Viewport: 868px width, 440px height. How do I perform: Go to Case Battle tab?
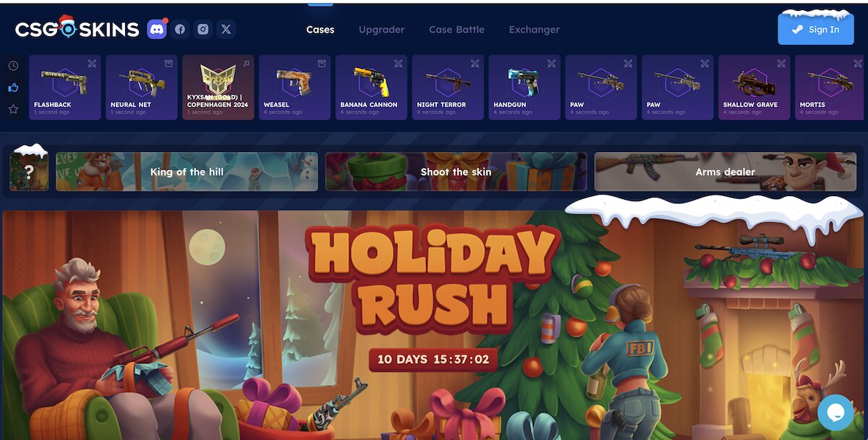(x=456, y=30)
